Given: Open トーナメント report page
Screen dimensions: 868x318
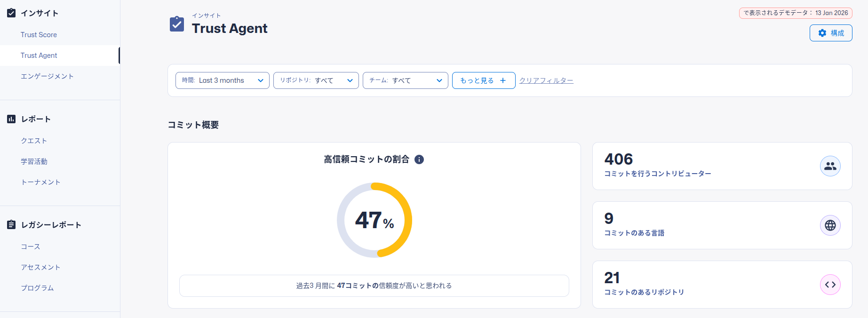Looking at the screenshot, I should [40, 182].
